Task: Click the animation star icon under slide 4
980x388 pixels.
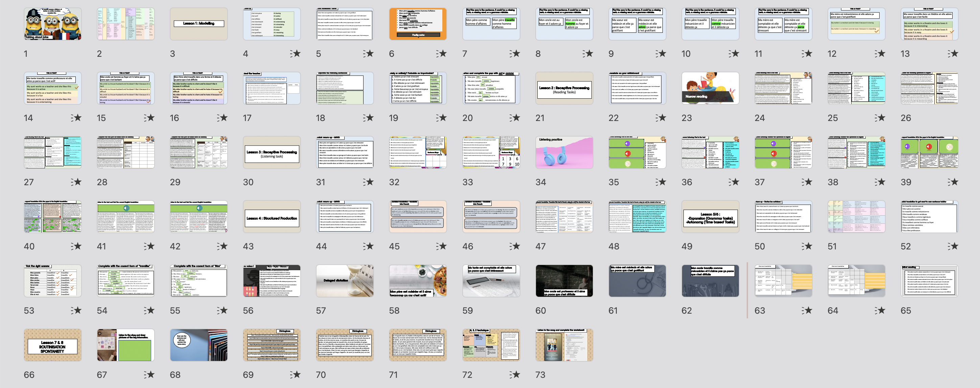Action: (x=295, y=54)
